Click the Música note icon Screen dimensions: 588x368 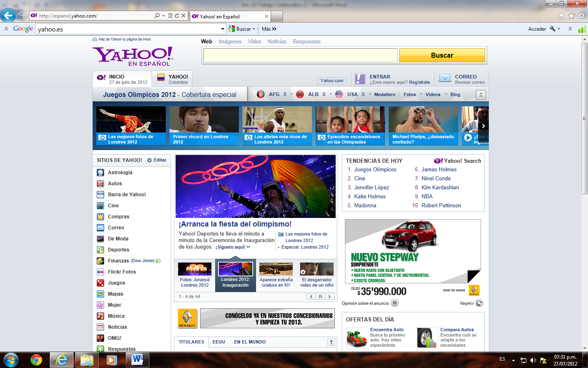coord(100,316)
